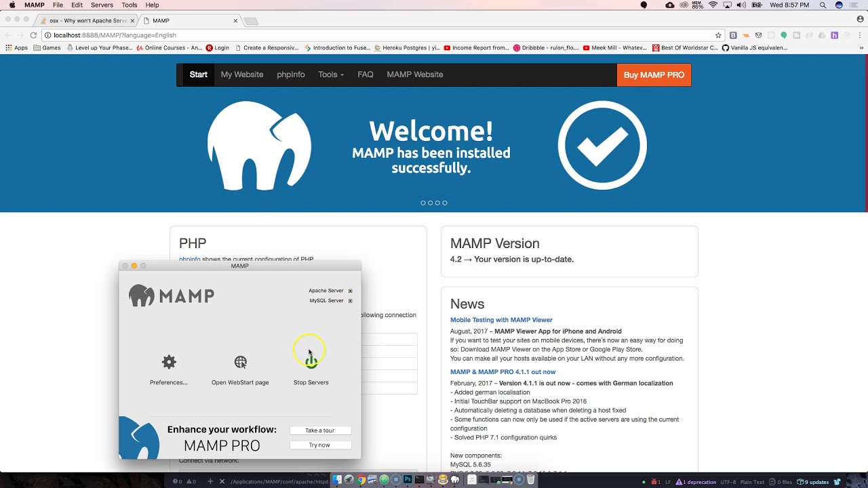Open the MAMP Website nav link
868x488 pixels.
pyautogui.click(x=415, y=75)
